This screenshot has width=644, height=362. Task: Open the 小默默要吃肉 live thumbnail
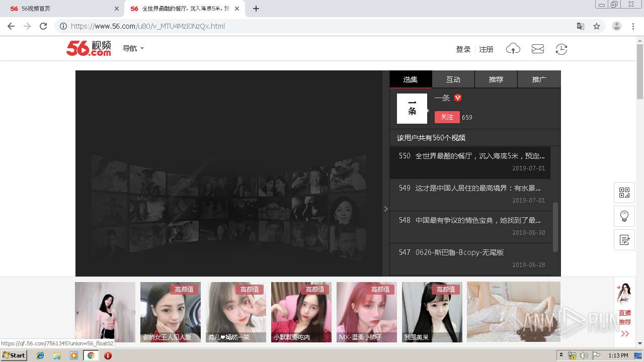point(301,312)
